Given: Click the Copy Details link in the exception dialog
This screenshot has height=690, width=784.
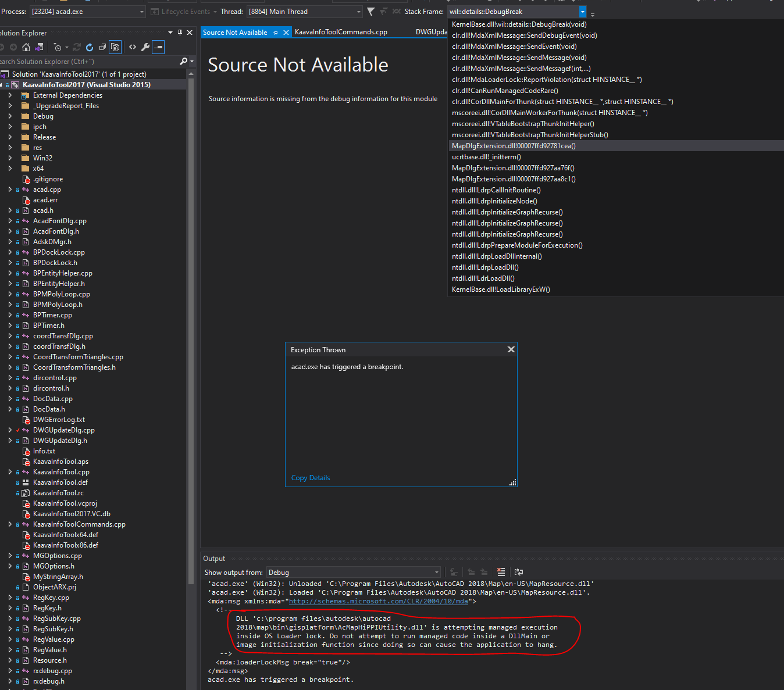Looking at the screenshot, I should pos(310,477).
